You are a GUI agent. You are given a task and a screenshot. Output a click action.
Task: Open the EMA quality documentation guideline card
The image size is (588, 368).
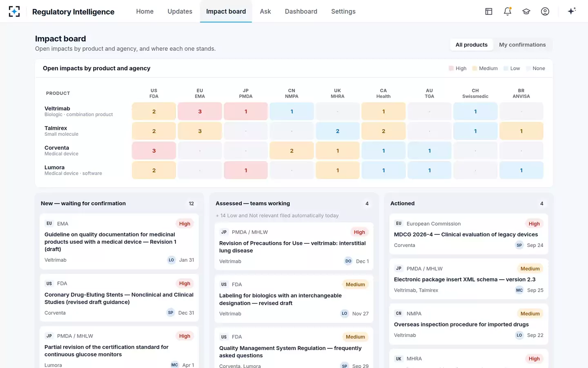tap(119, 241)
